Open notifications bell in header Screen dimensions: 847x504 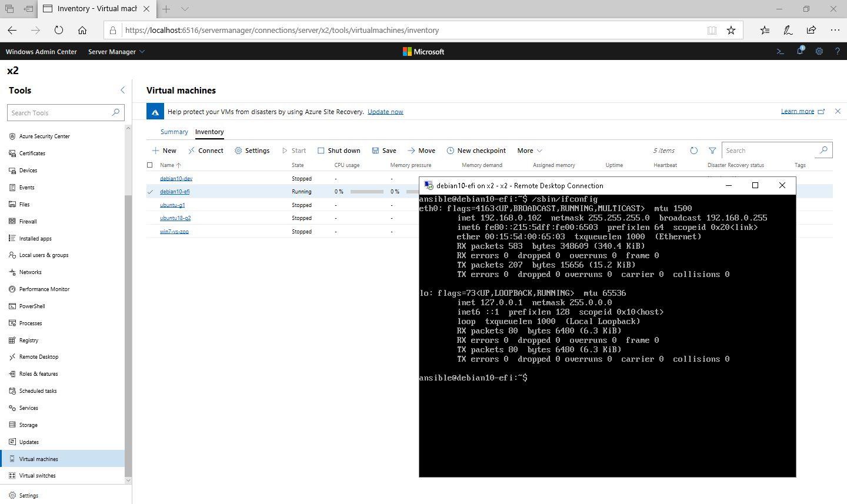pyautogui.click(x=800, y=51)
